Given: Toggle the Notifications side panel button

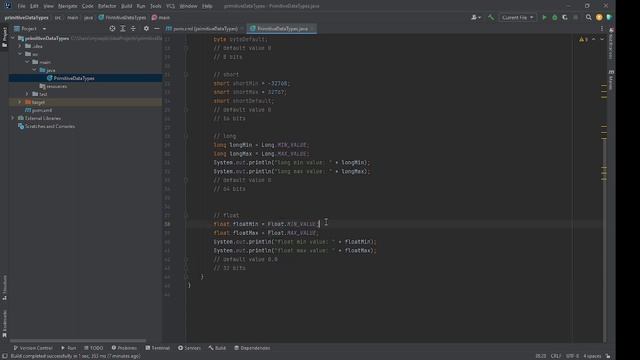Looking at the screenshot, I should 611,44.
